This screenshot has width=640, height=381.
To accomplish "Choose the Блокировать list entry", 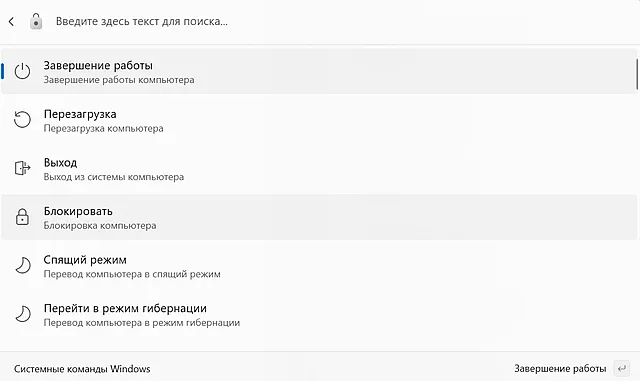I will click(319, 217).
